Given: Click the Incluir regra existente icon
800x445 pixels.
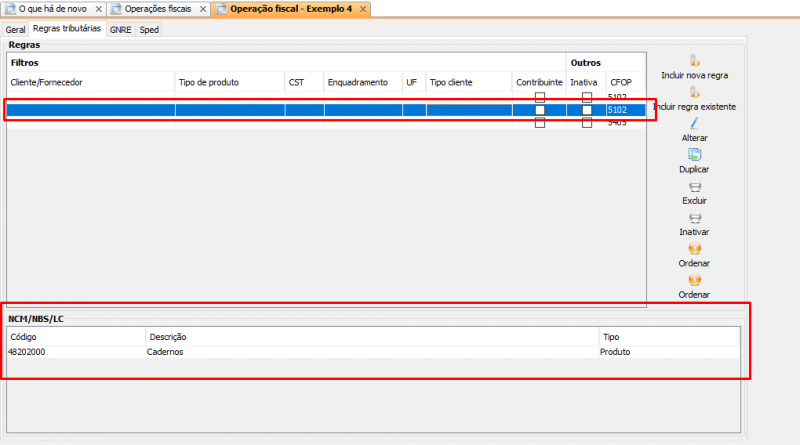Looking at the screenshot, I should 694,92.
